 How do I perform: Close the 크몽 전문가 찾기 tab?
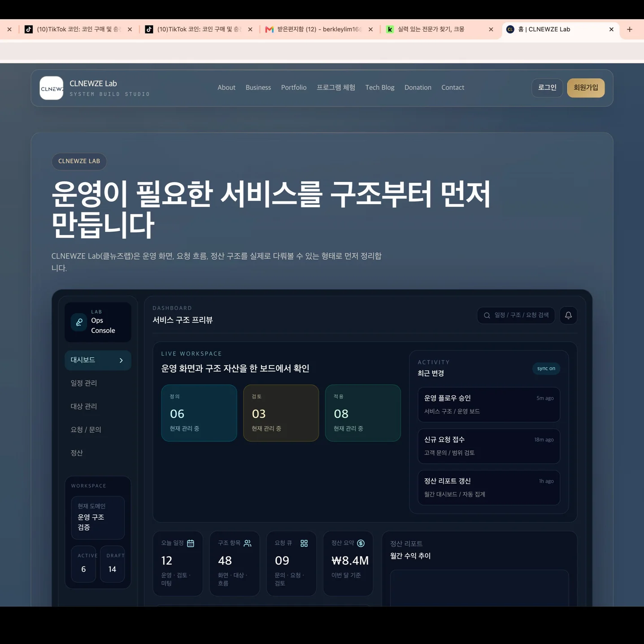[491, 29]
